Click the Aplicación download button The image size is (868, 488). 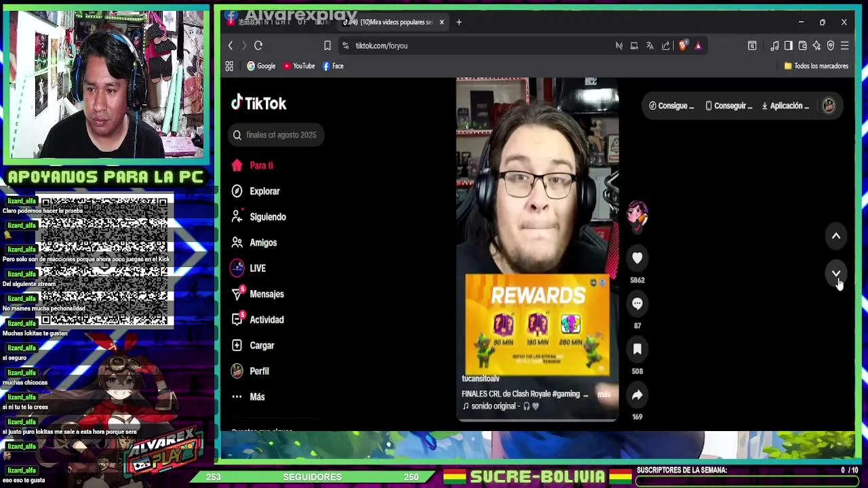(x=785, y=106)
